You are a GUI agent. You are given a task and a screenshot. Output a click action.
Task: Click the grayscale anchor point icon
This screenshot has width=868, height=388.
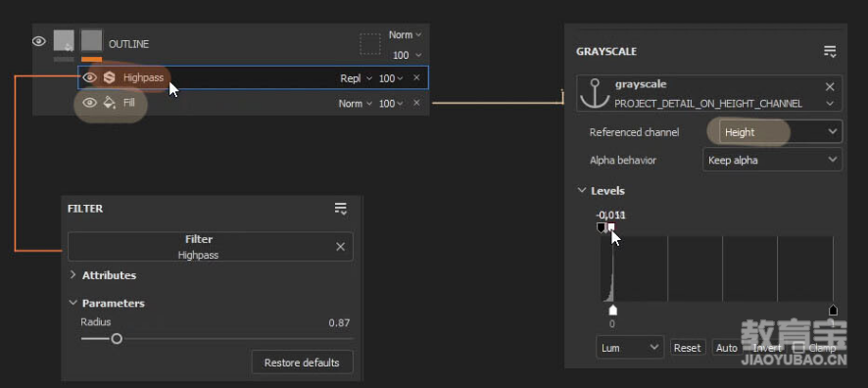(596, 93)
